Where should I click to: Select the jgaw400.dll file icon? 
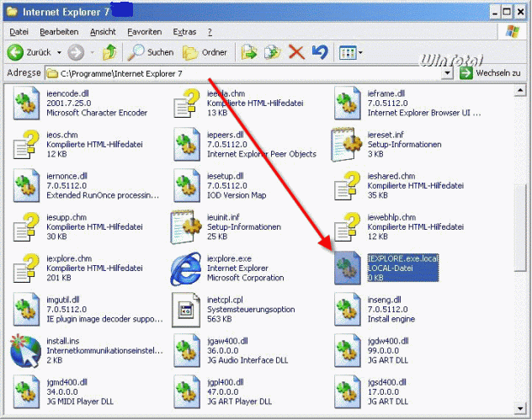tap(187, 351)
